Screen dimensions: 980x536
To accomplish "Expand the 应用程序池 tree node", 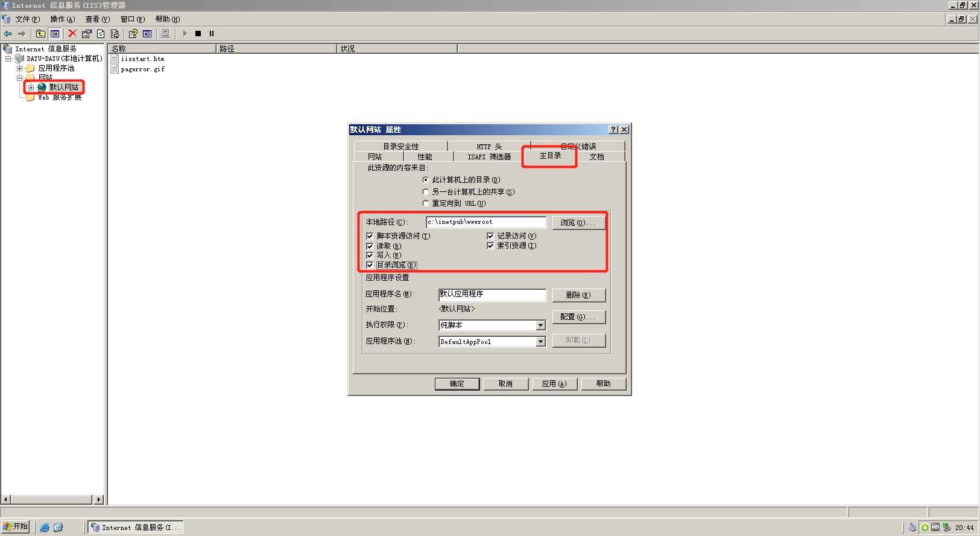I will (19, 68).
